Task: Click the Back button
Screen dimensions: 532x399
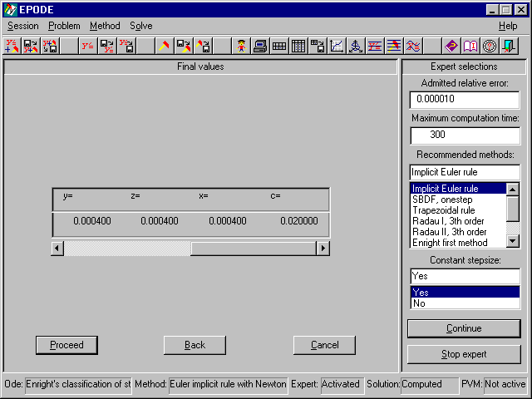Action: 195,345
